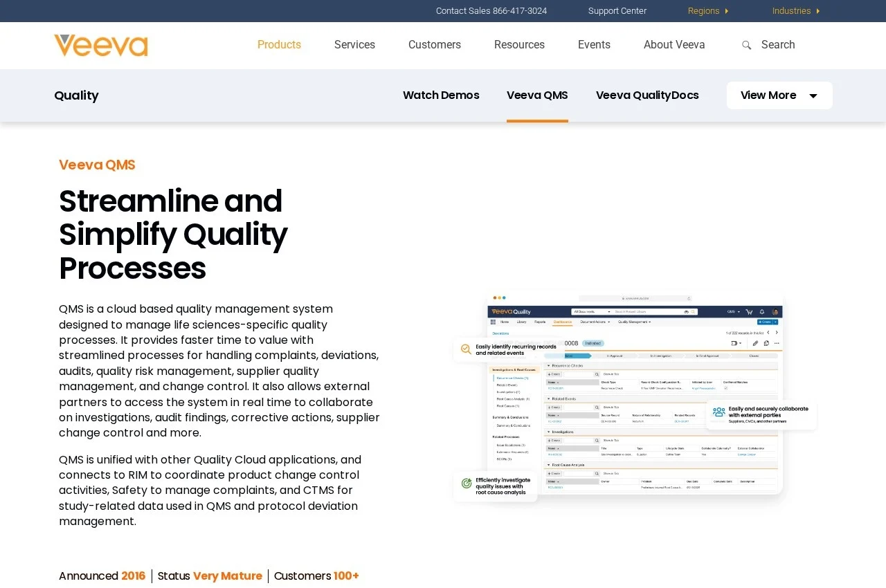
Task: Select the Veeva QualityDocs tab
Action: pyautogui.click(x=647, y=95)
